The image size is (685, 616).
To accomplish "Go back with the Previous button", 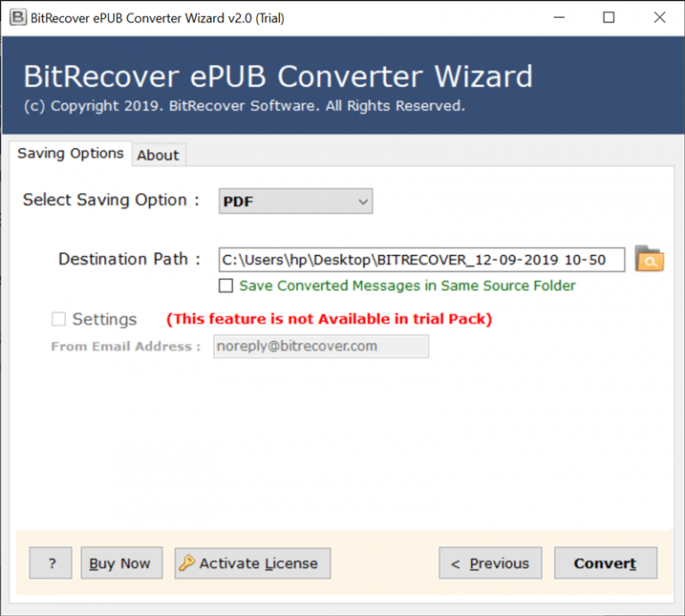I will (x=491, y=563).
